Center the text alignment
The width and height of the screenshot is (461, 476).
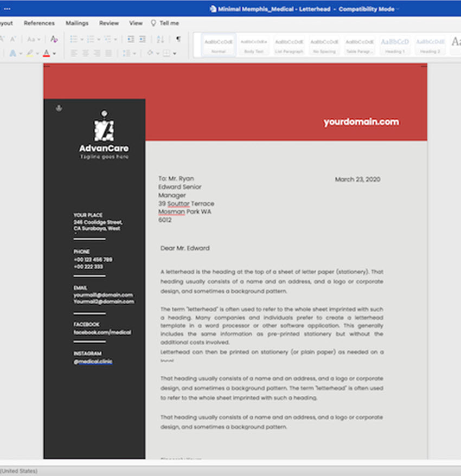coord(85,54)
